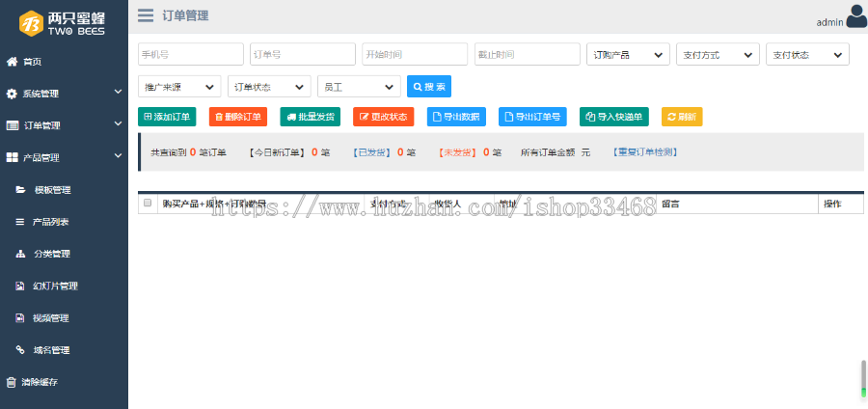Image resolution: width=868 pixels, height=409 pixels.
Task: Toggle the select-all checkbox in table header
Action: pos(148,204)
